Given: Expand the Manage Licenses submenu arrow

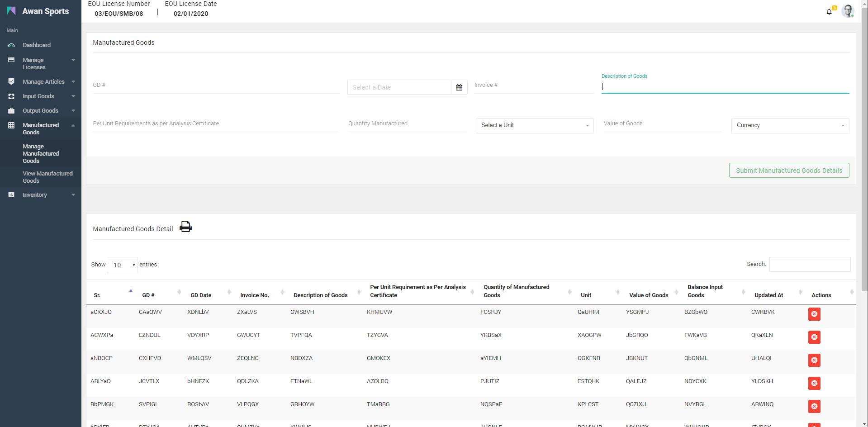Looking at the screenshot, I should click(x=73, y=60).
